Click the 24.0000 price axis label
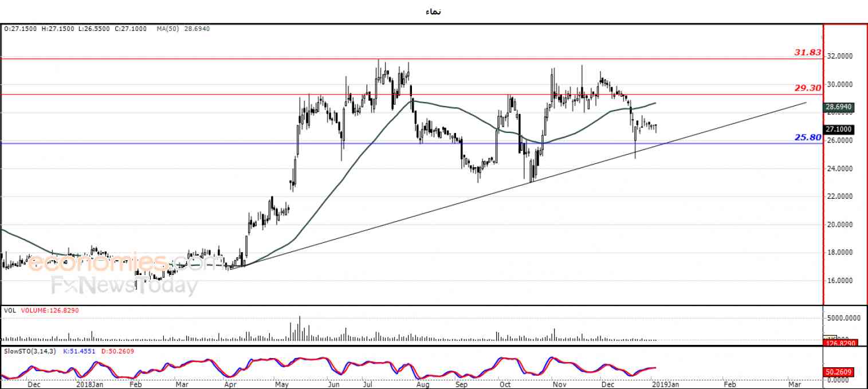868x389 pixels. click(x=840, y=168)
